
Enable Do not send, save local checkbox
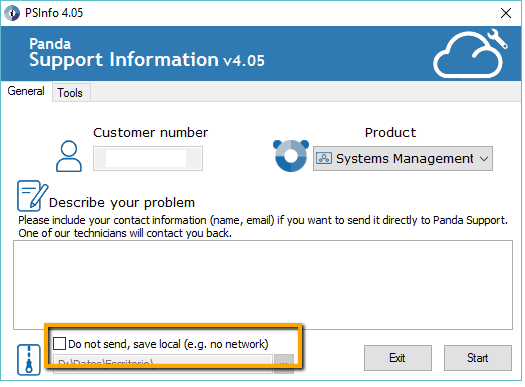[59, 344]
